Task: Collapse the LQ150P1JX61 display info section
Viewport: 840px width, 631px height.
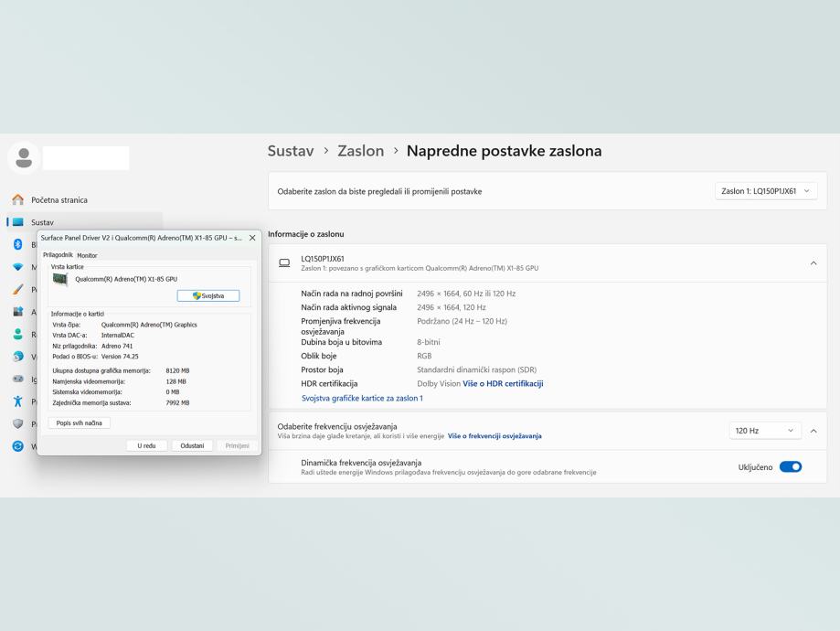Action: click(x=813, y=263)
